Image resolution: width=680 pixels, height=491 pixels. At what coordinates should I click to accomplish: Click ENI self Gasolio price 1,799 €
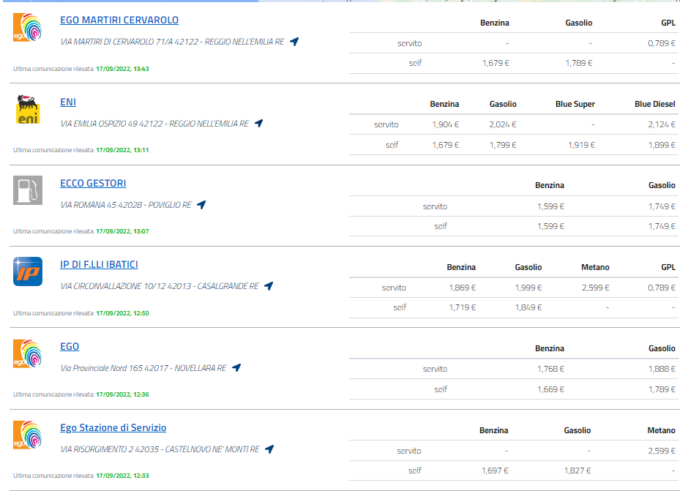[503, 145]
